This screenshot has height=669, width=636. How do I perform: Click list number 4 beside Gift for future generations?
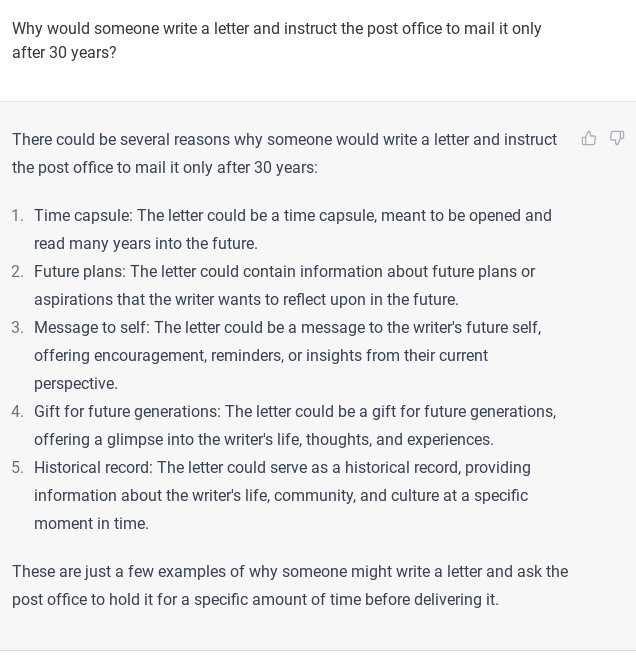(x=17, y=412)
